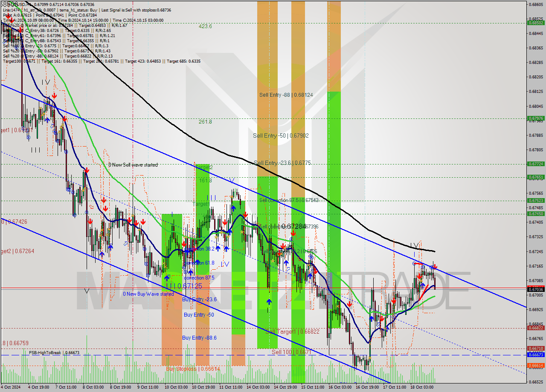The image size is (546, 392).
Task: Click the 'Sell Entry -50 | 0.67902' label
Action: [x=281, y=135]
